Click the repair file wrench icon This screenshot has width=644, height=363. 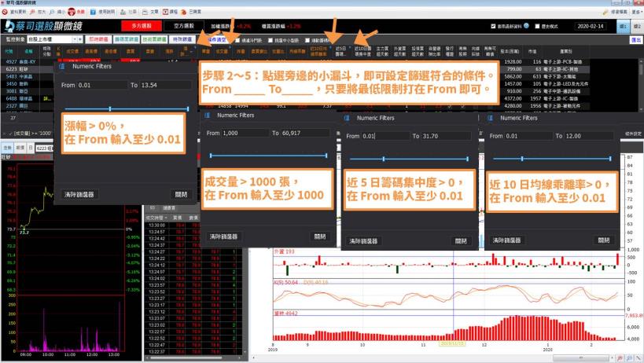pyautogui.click(x=605, y=12)
